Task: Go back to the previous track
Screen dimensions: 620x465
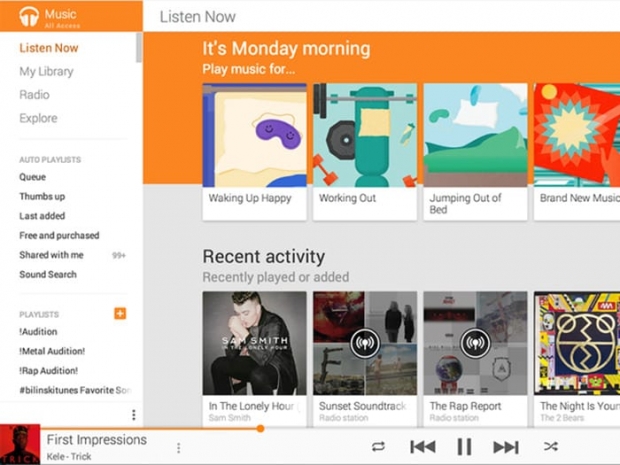Action: [422, 446]
